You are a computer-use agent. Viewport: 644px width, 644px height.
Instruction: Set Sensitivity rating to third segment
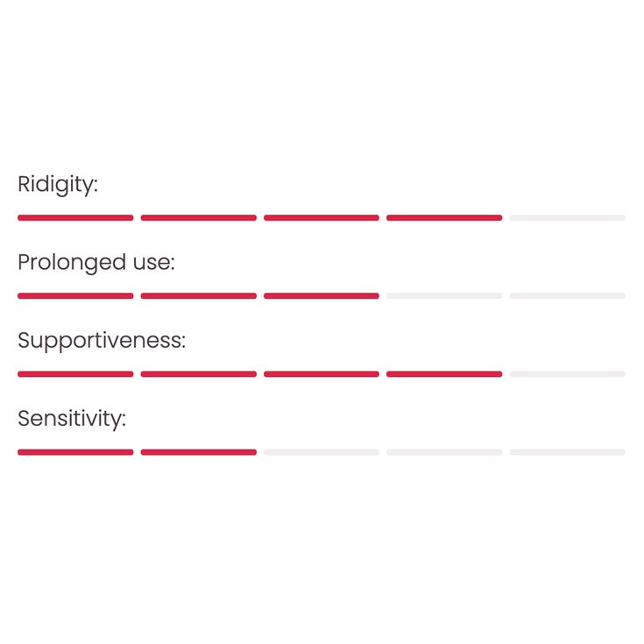coord(322,452)
